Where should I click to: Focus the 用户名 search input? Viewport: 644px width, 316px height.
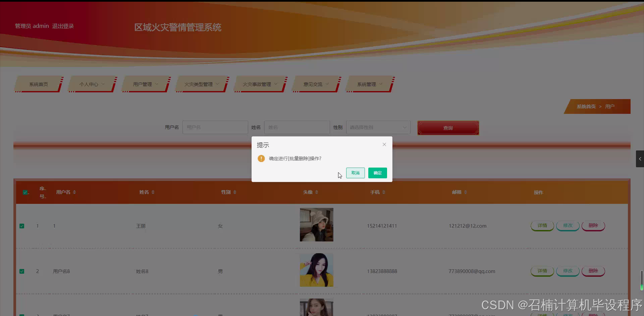(x=215, y=127)
